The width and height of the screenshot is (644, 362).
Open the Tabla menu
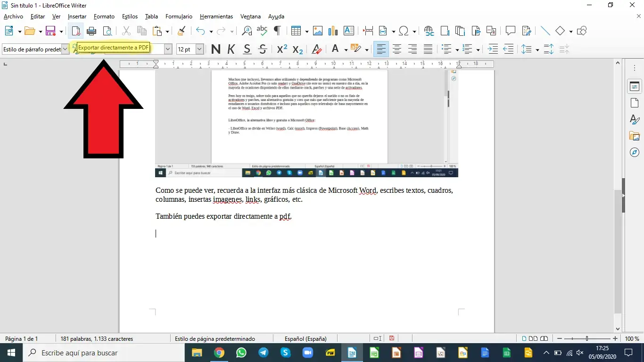[x=151, y=16]
